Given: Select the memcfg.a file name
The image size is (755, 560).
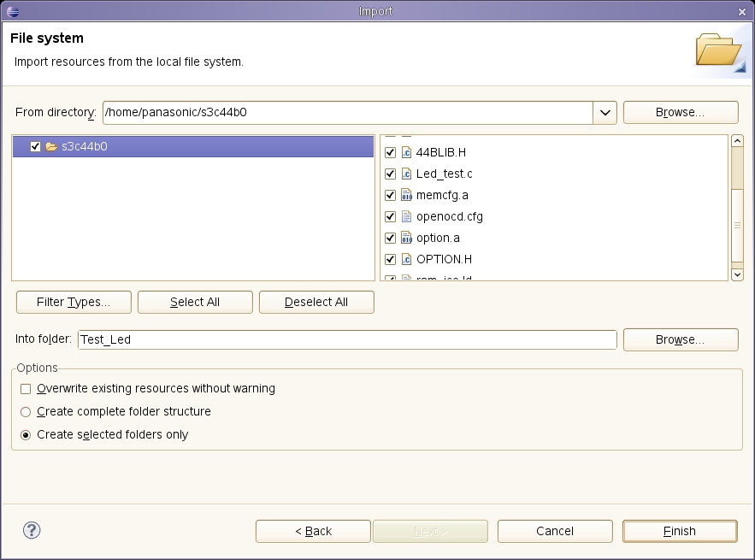Looking at the screenshot, I should click(442, 195).
